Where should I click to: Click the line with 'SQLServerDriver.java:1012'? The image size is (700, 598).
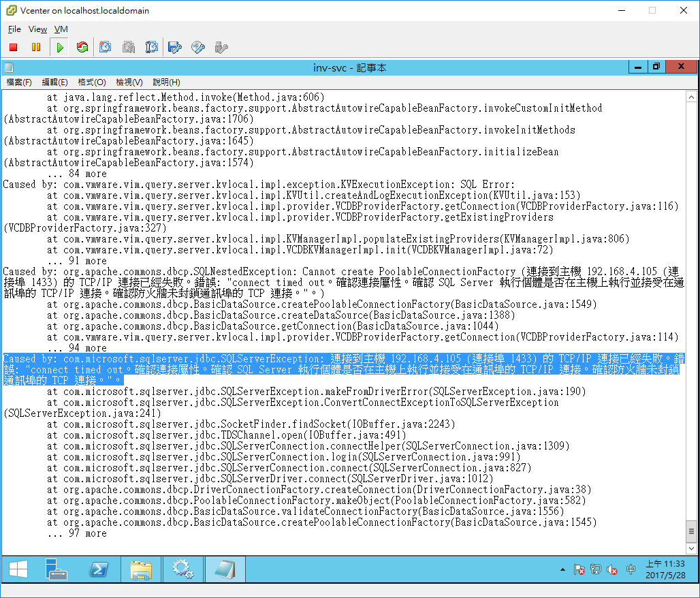(x=270, y=479)
